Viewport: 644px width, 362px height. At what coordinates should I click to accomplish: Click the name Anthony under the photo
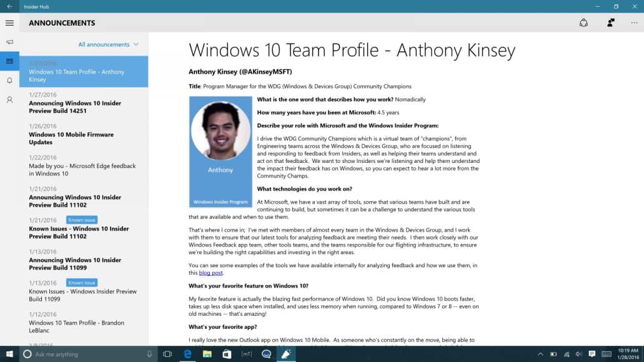click(220, 170)
